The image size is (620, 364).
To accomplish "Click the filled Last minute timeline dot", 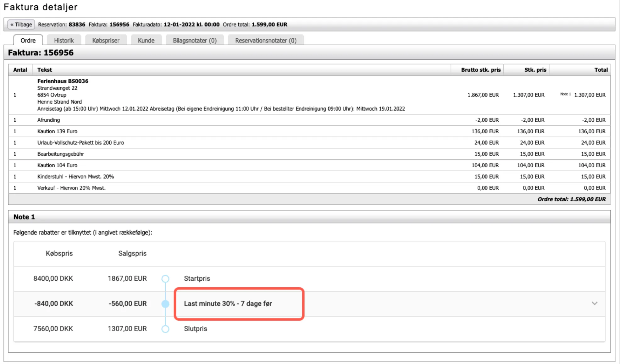I will pyautogui.click(x=165, y=304).
